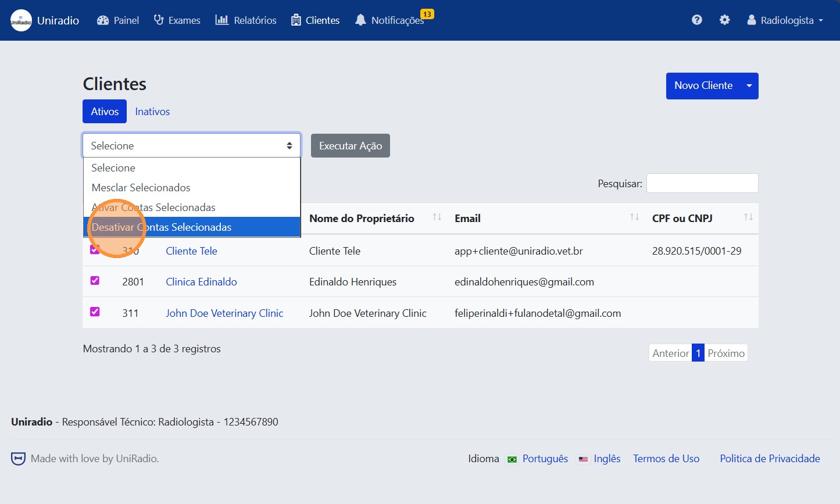Uncheck the Cliente Tele row checkbox
Image resolution: width=840 pixels, height=504 pixels.
tap(95, 249)
